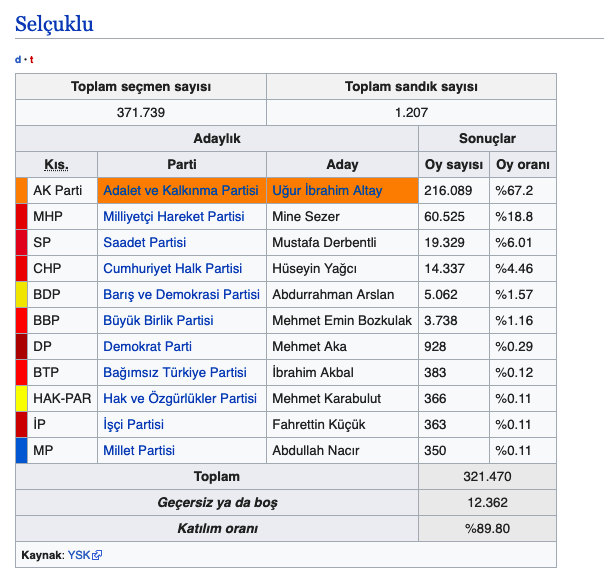Open Hak ve Özgürlükler Partisi link
The image size is (604, 569).
(180, 398)
